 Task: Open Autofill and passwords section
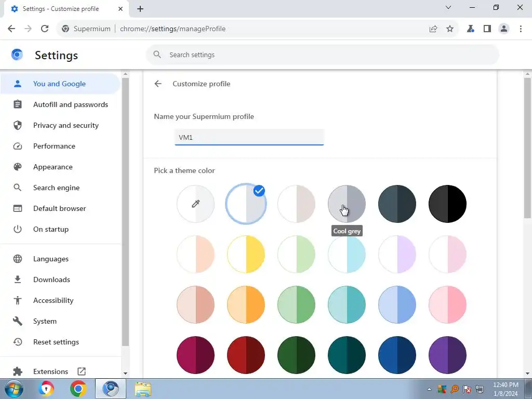coord(60,104)
